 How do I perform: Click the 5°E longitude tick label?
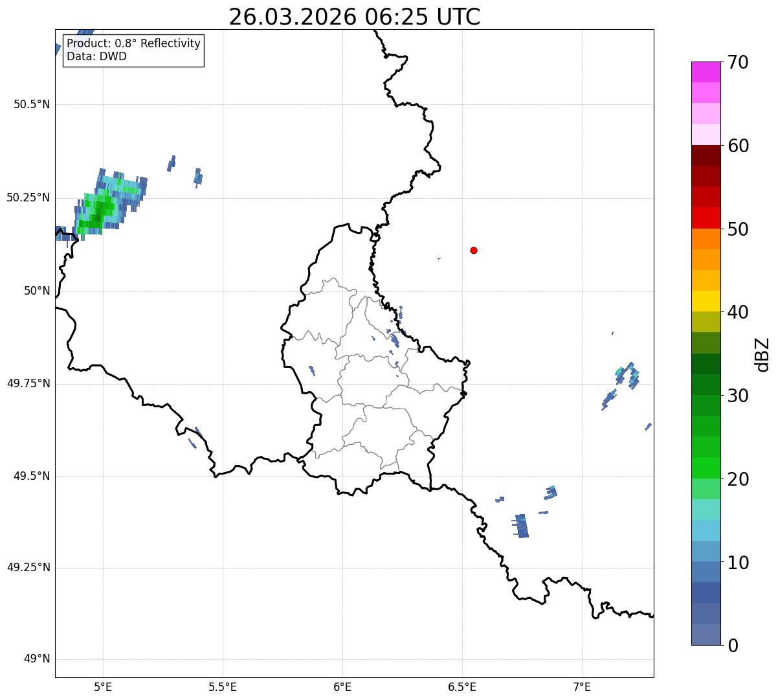104,687
